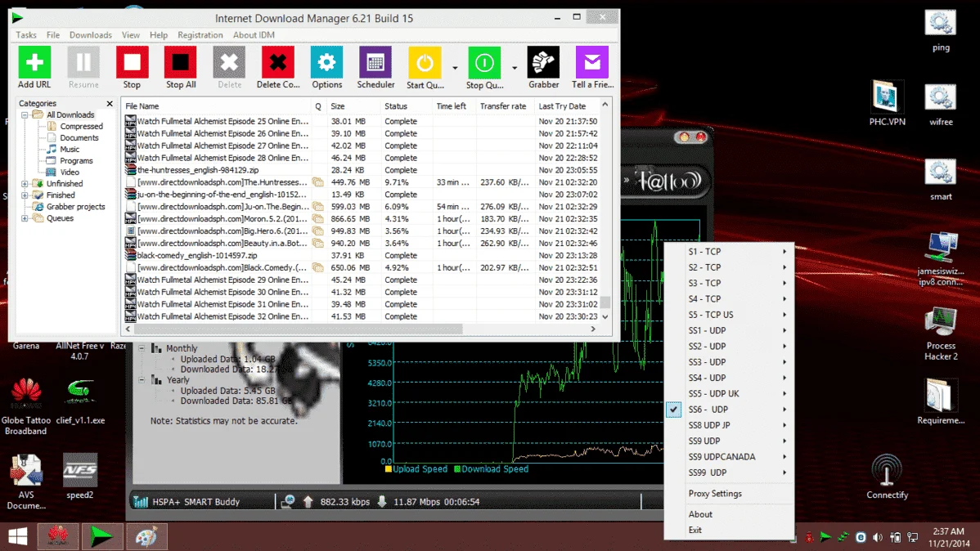Click the Stop All toolbar icon
Screen dimensions: 980x551
pyautogui.click(x=181, y=63)
